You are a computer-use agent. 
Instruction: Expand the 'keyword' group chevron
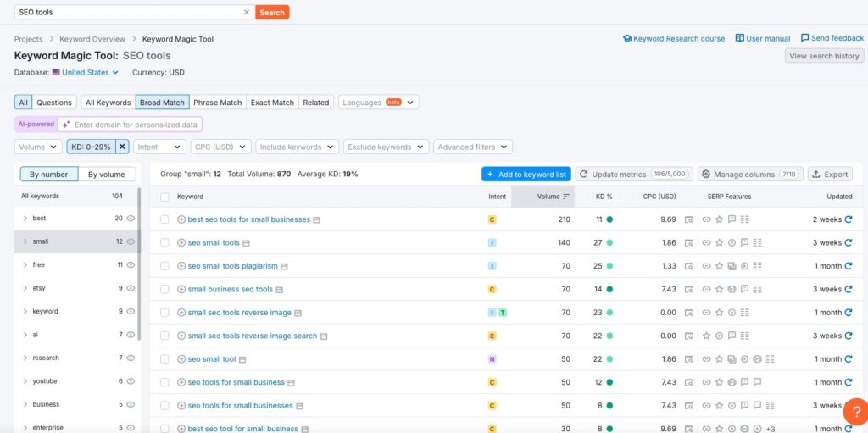tap(25, 311)
